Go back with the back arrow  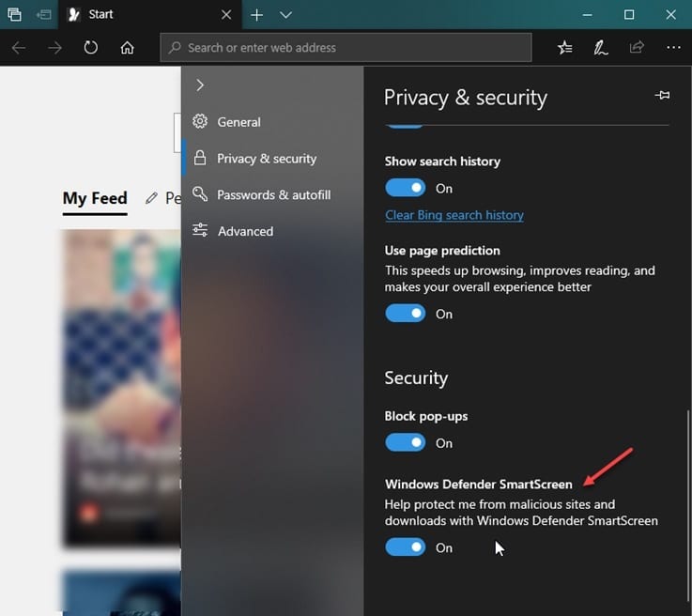click(19, 47)
